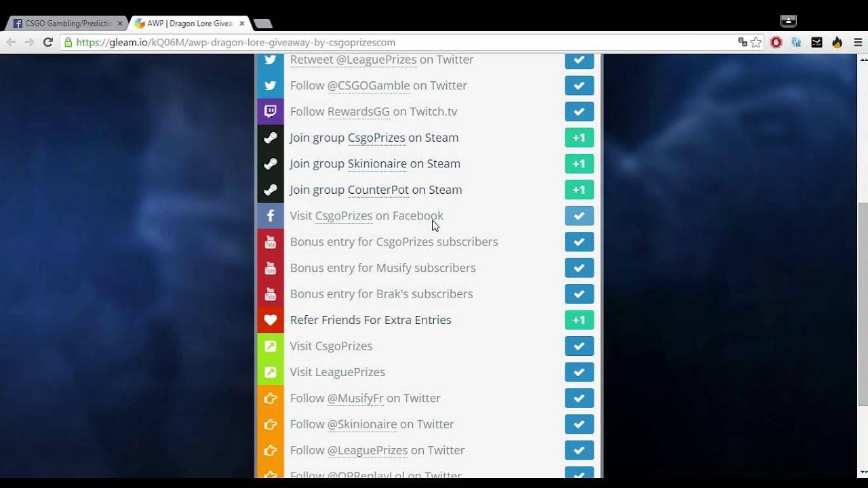The image size is (868, 488).
Task: Click the Chrome profile avatar button
Action: coord(788,21)
